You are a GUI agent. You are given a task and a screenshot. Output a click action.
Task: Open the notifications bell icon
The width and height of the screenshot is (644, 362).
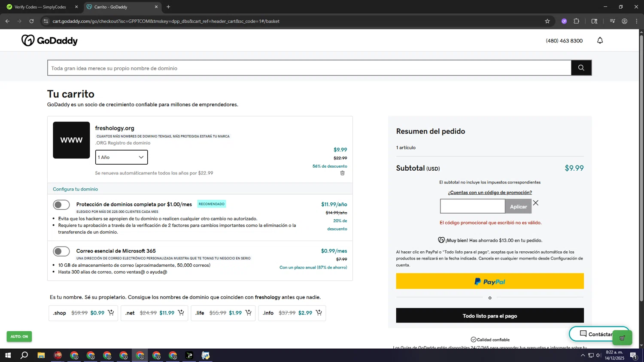600,40
